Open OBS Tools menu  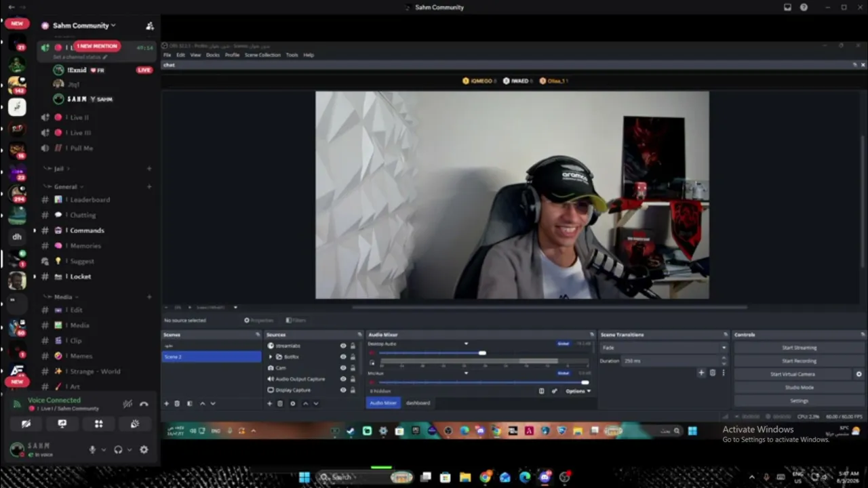(x=292, y=55)
